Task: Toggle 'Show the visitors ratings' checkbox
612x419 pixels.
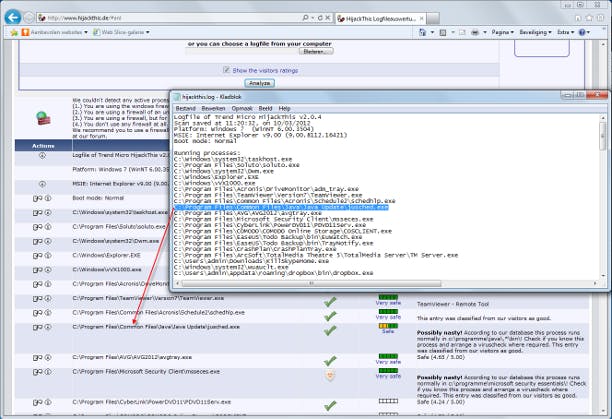Action: pyautogui.click(x=226, y=70)
